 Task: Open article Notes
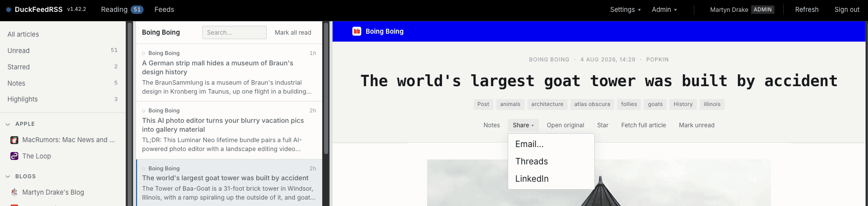pyautogui.click(x=491, y=125)
